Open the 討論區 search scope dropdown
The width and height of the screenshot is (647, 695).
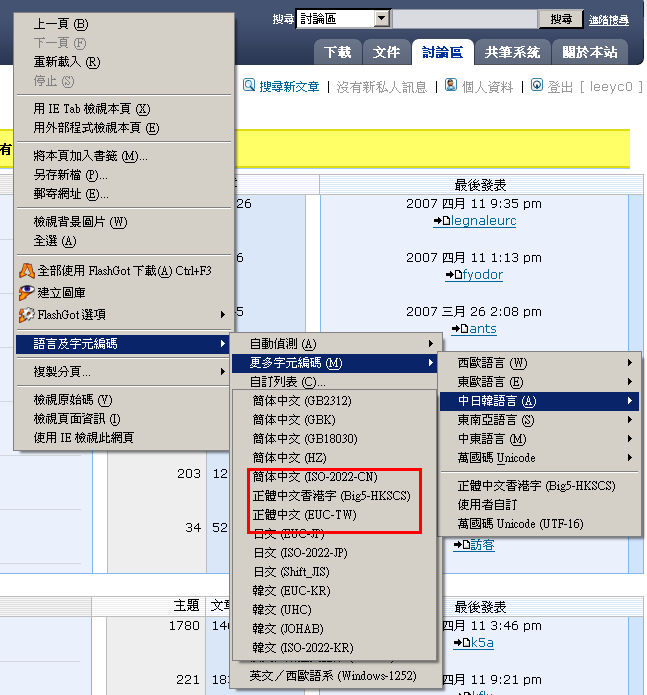click(x=382, y=19)
